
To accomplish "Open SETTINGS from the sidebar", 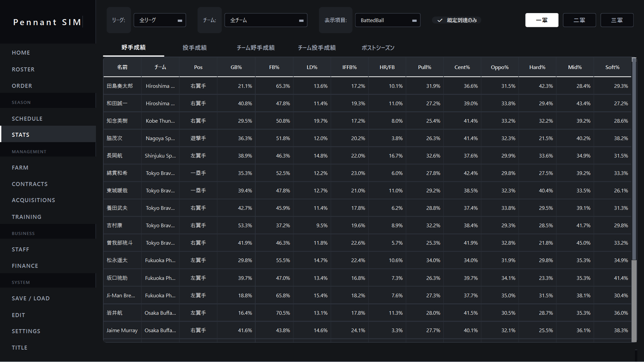I will click(26, 331).
